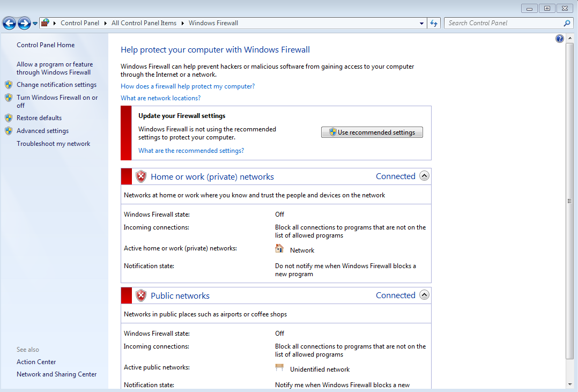The image size is (578, 392).
Task: Expand arrow after All Control Panel Items
Action: 182,23
